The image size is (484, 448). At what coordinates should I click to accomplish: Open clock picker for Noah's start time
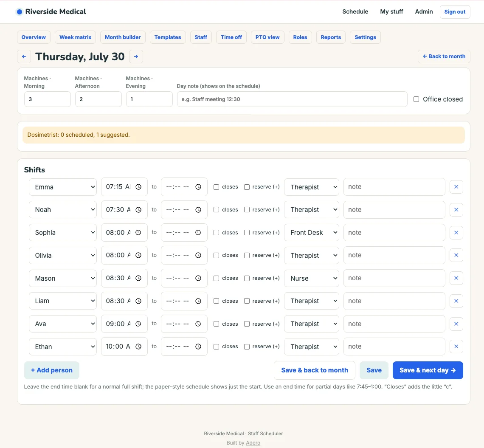(138, 210)
